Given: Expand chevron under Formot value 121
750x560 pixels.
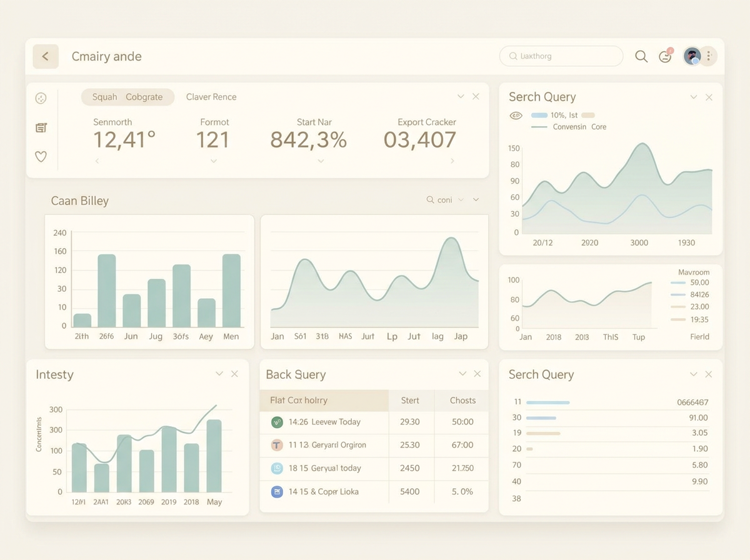Looking at the screenshot, I should coord(214,161).
